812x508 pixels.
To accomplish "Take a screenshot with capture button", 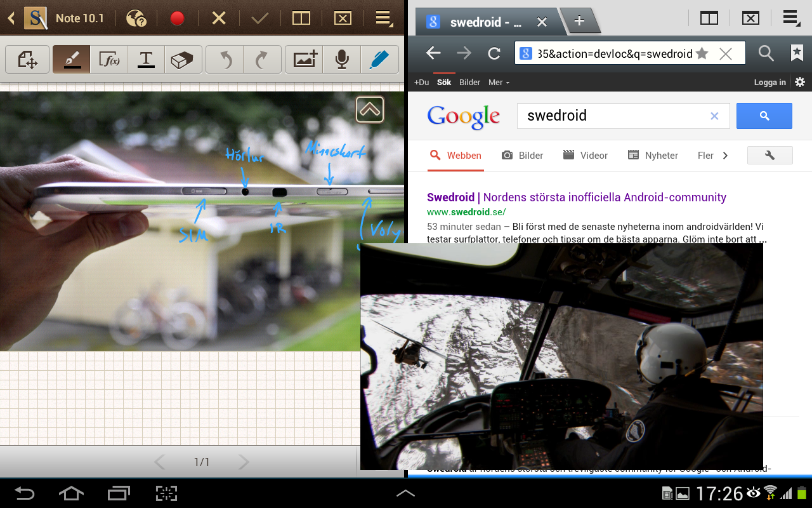I will (x=166, y=493).
